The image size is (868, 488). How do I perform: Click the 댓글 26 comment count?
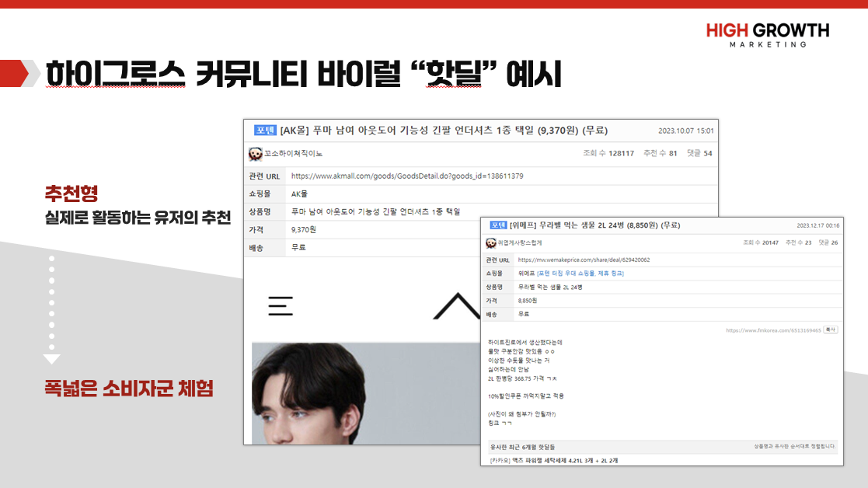point(828,242)
